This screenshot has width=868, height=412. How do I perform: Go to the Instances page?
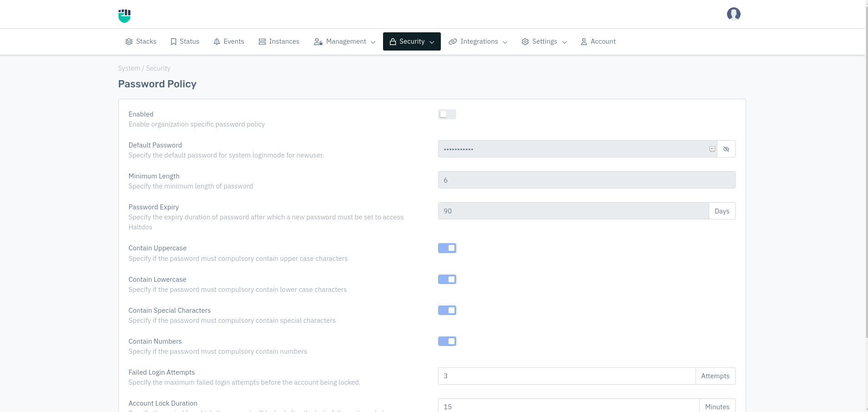point(284,42)
